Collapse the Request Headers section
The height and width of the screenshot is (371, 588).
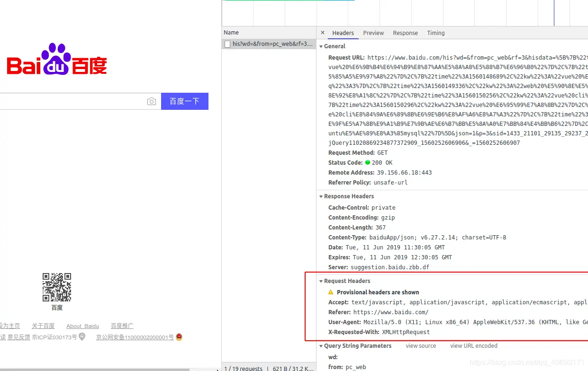point(321,281)
